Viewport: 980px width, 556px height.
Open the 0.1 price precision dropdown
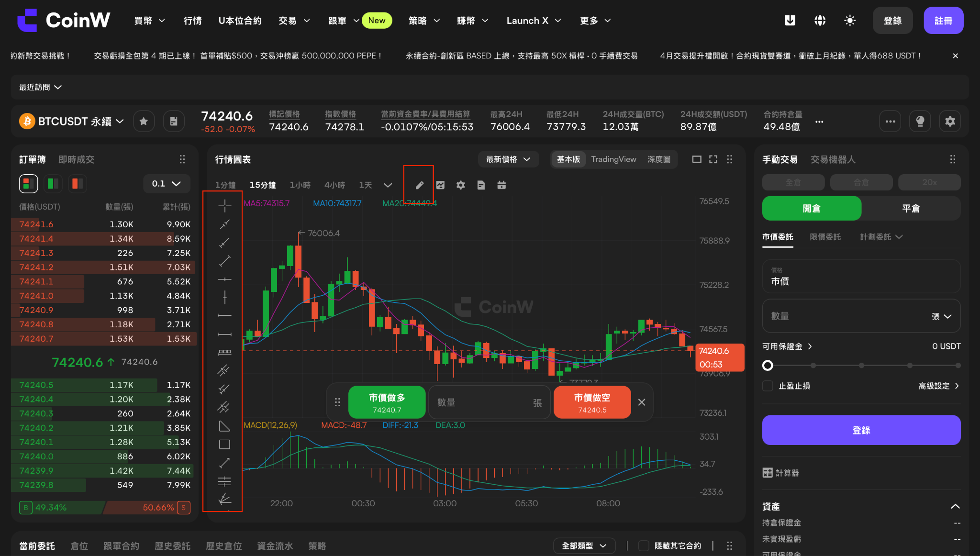pos(167,184)
